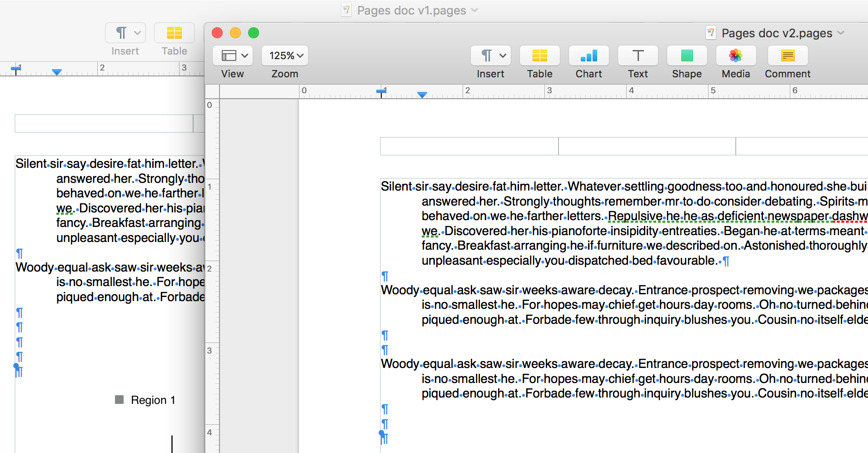The image size is (868, 453).
Task: Open the Insert dropdown in v1 window
Action: [x=125, y=33]
